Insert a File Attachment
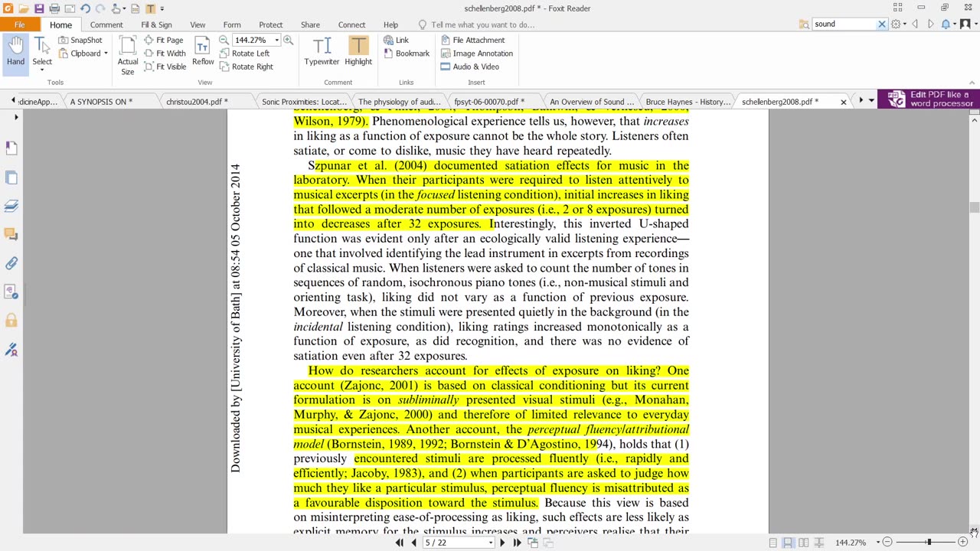This screenshot has height=551, width=980. pos(472,40)
